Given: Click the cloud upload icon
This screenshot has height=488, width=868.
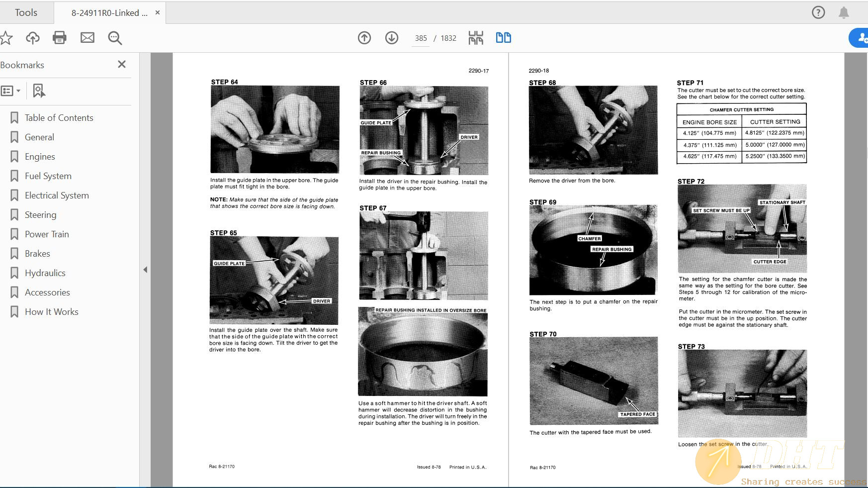Looking at the screenshot, I should (x=33, y=38).
